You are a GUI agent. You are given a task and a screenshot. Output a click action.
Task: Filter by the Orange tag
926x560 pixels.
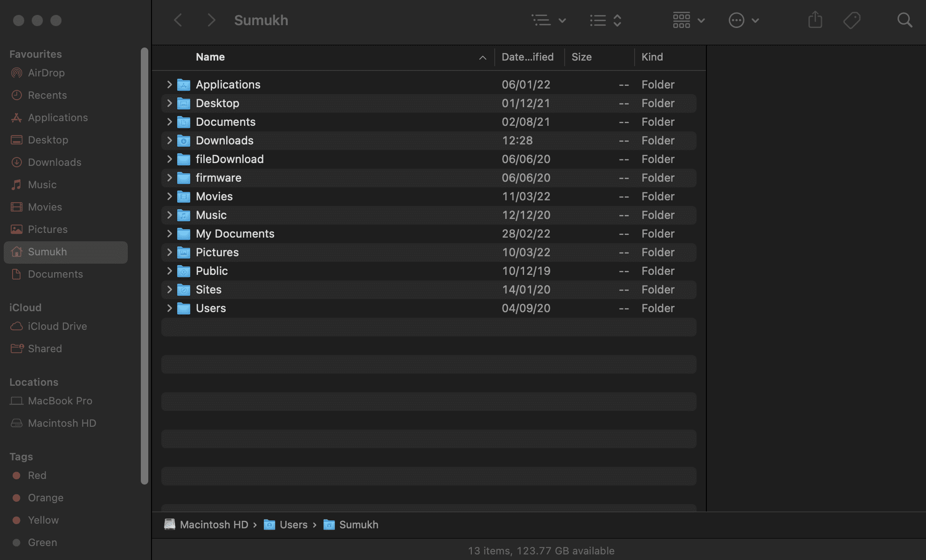click(x=66, y=498)
